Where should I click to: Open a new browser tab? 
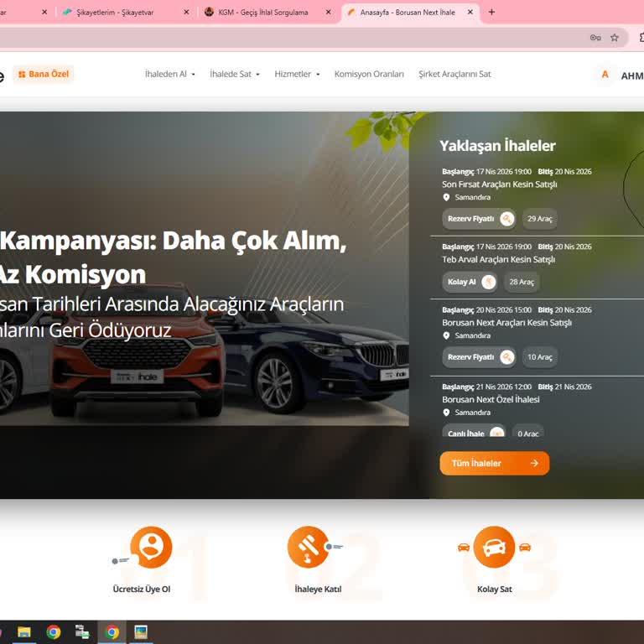pyautogui.click(x=491, y=13)
